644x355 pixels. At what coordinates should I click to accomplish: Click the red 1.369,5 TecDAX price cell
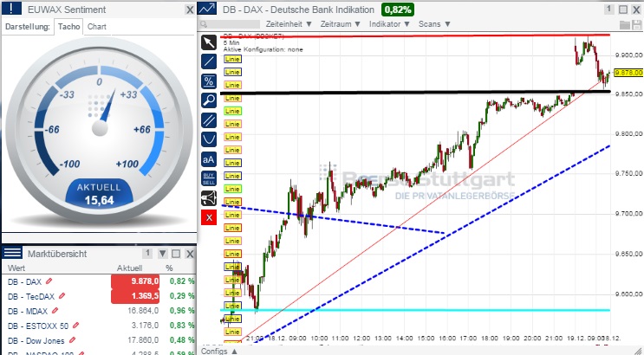pos(135,296)
